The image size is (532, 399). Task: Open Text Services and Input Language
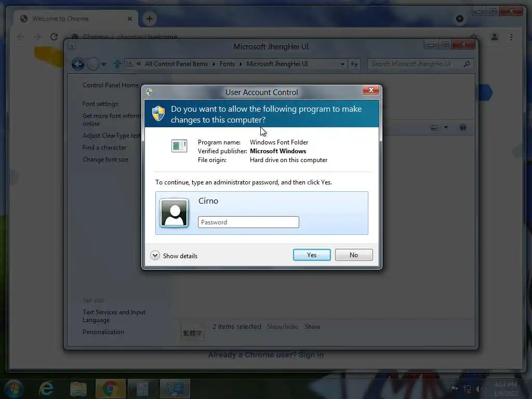[114, 316]
